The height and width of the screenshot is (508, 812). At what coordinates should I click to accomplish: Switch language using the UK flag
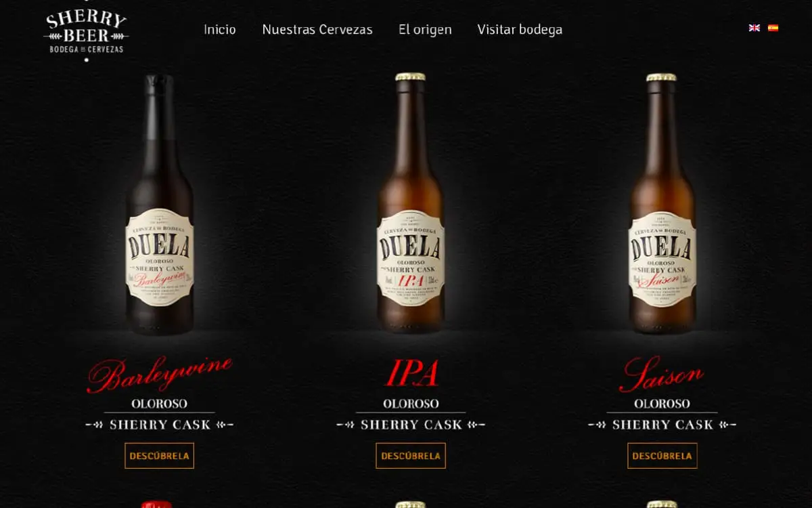point(754,28)
